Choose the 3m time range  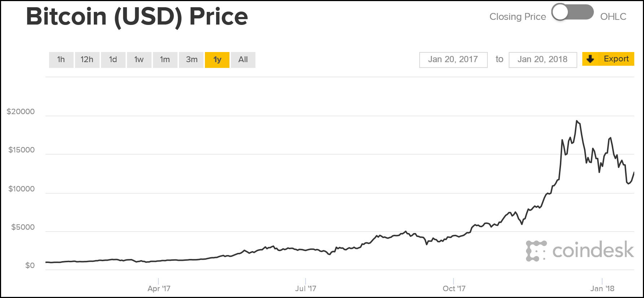[x=192, y=60]
